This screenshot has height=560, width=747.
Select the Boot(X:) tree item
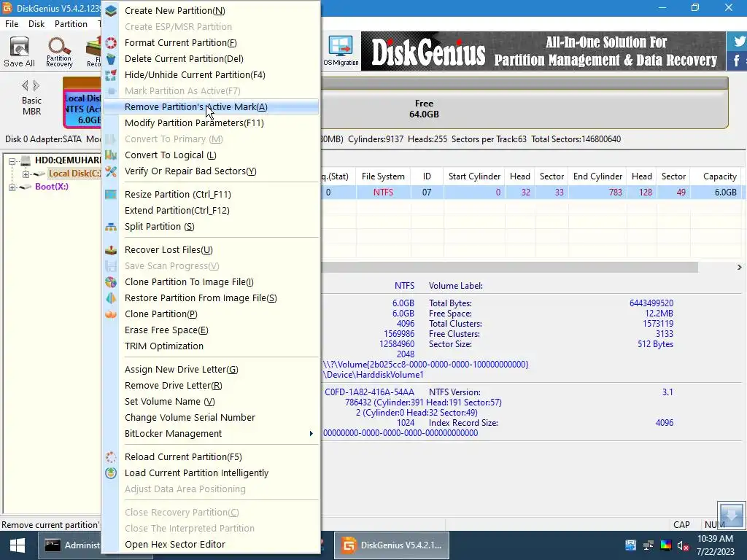point(52,187)
